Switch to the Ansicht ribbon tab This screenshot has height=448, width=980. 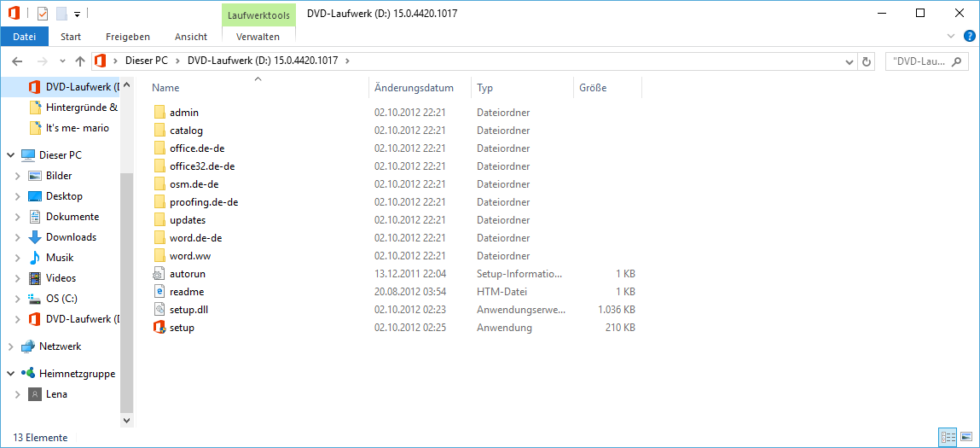click(190, 37)
